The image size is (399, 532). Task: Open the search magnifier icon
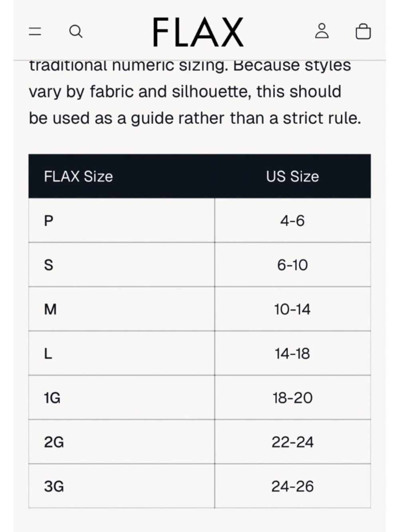[x=76, y=31]
